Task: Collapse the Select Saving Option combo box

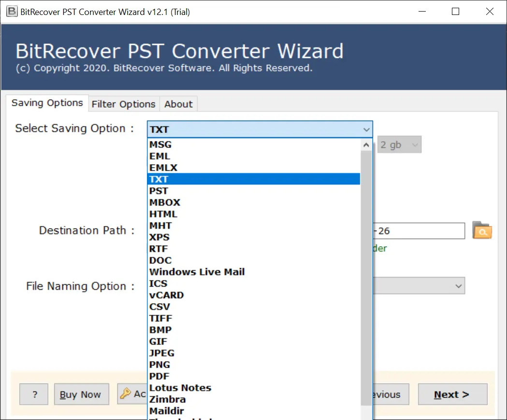Action: tap(367, 129)
